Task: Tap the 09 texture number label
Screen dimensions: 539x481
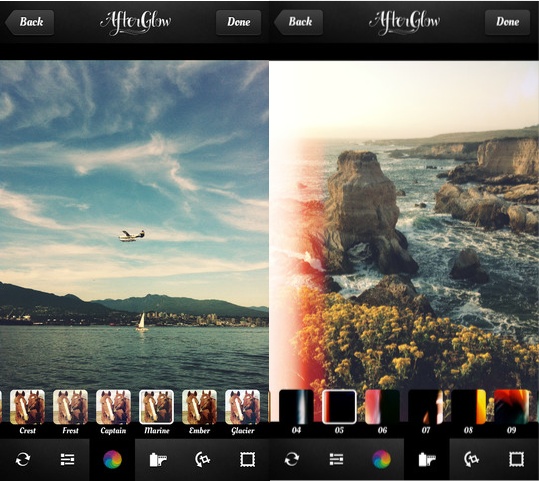Action: (x=512, y=430)
